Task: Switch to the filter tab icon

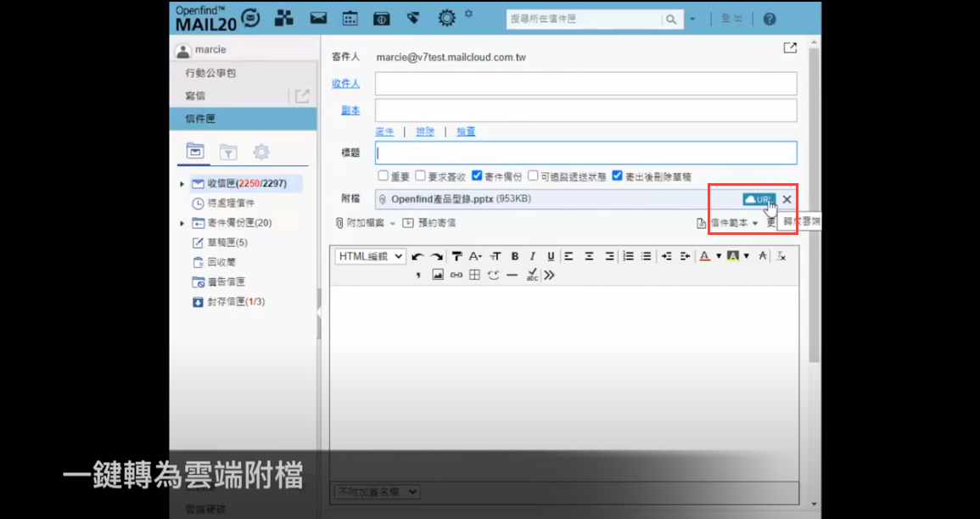Action: [228, 152]
